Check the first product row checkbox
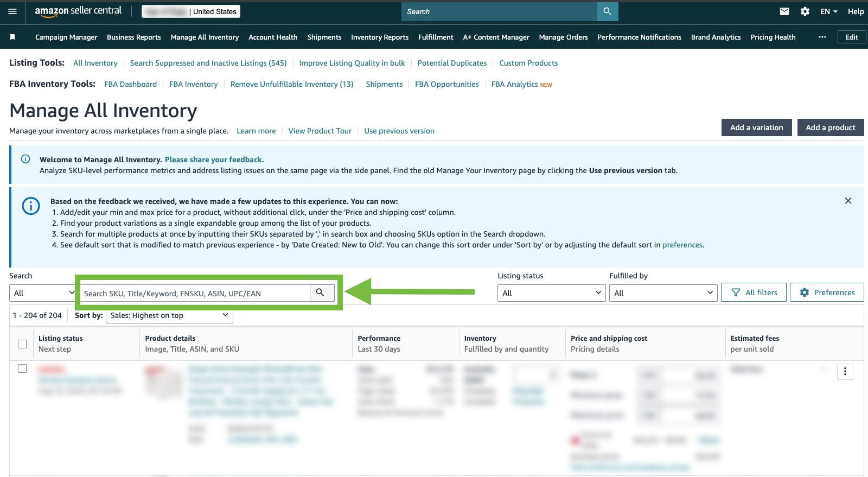868x477 pixels. 22,368
